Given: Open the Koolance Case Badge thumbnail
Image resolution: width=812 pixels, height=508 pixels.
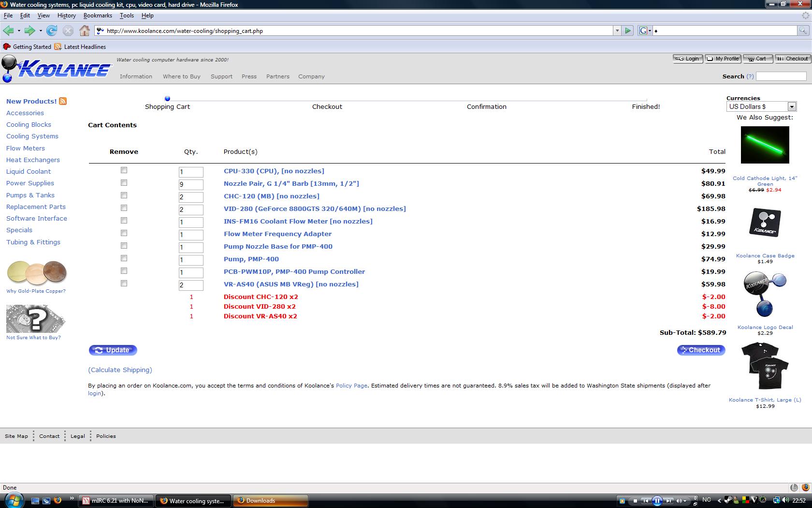Looking at the screenshot, I should [765, 223].
